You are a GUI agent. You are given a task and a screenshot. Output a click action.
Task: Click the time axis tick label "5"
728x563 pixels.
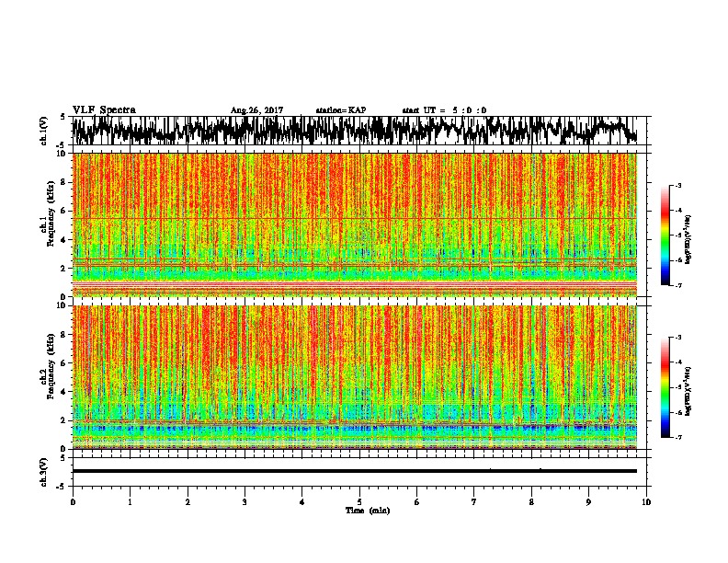pos(359,502)
